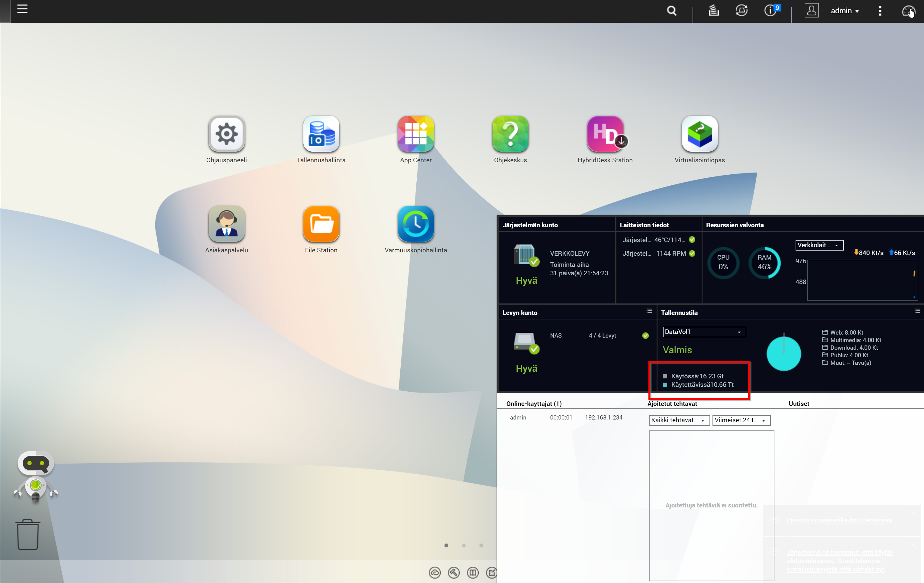This screenshot has width=924, height=583.
Task: Launch Tallennushallinta storage manager
Action: pos(321,134)
